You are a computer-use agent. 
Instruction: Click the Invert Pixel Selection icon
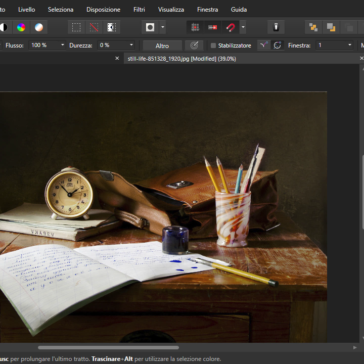pos(111,27)
